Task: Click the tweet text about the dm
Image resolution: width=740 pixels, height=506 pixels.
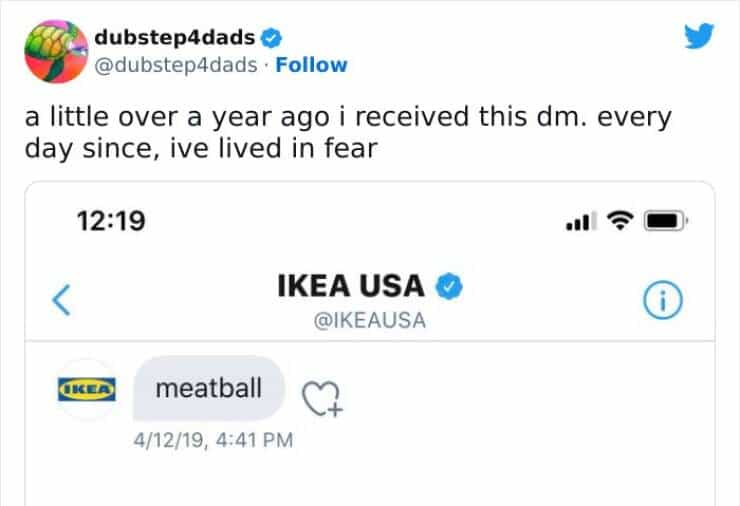Action: pos(347,130)
